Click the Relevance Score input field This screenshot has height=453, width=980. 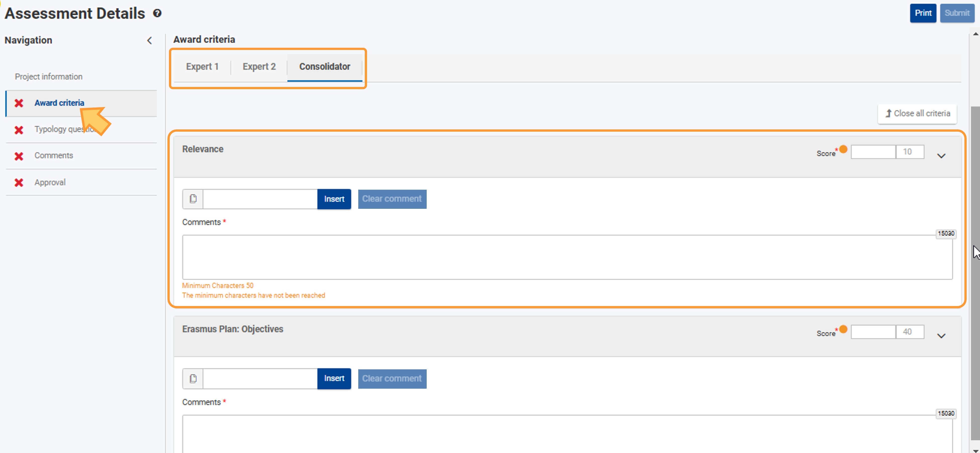click(873, 152)
